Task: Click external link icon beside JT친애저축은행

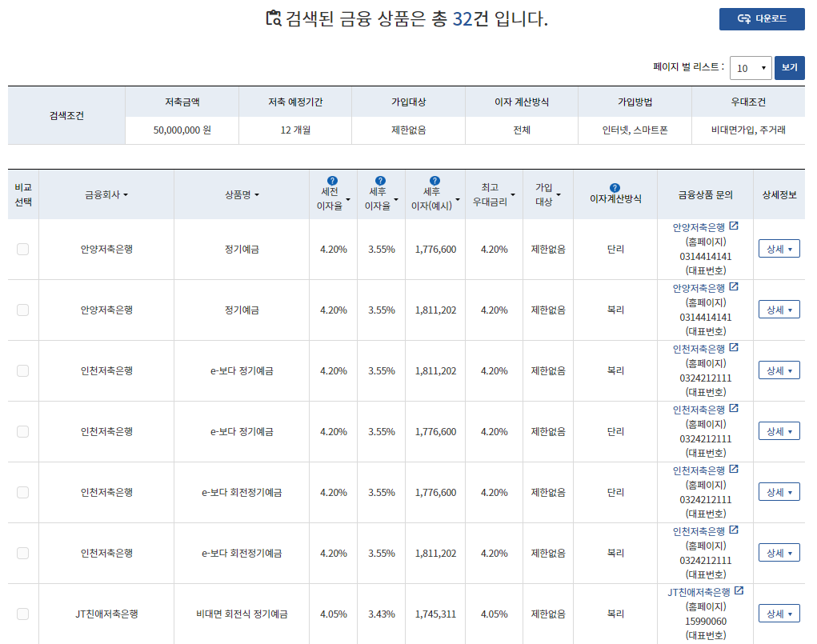Action: click(x=740, y=591)
